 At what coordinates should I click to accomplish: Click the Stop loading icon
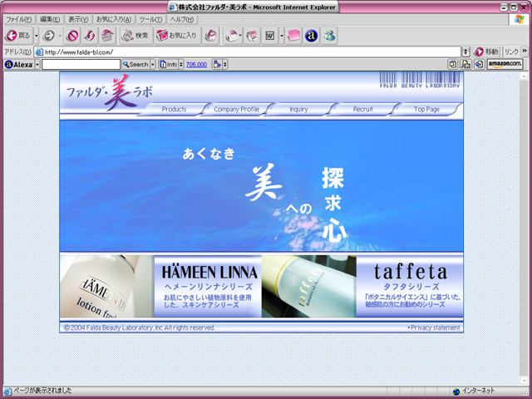72,36
